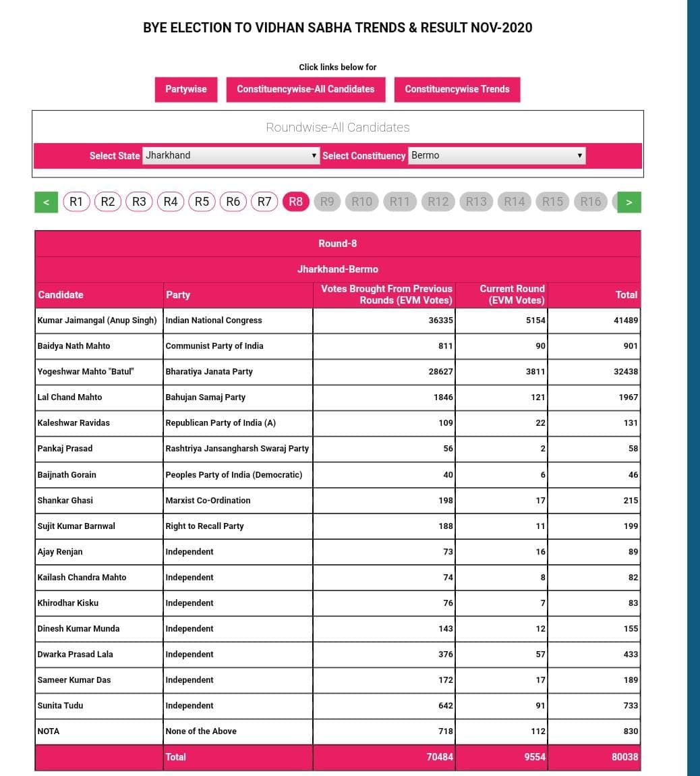Show round R4 vote counts

click(171, 201)
